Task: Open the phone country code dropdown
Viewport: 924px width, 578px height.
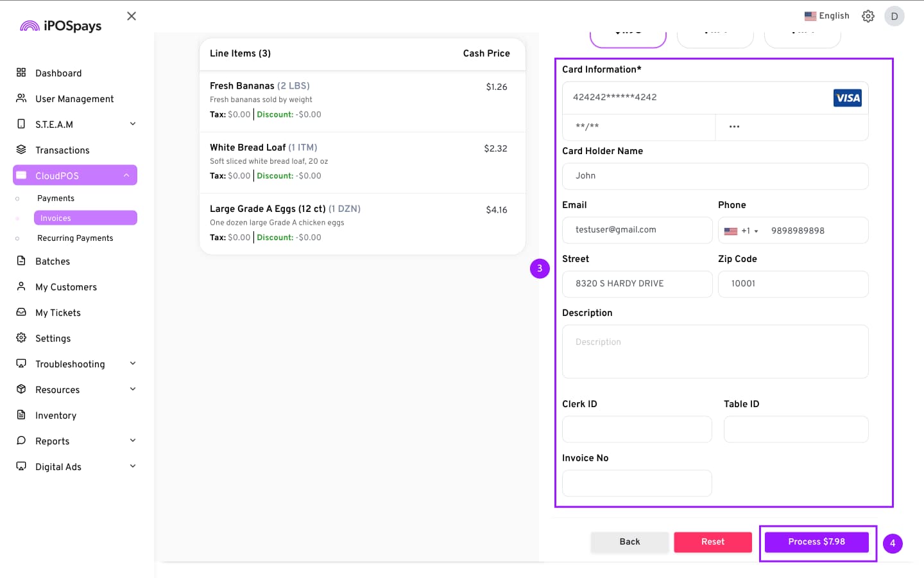Action: coord(741,231)
